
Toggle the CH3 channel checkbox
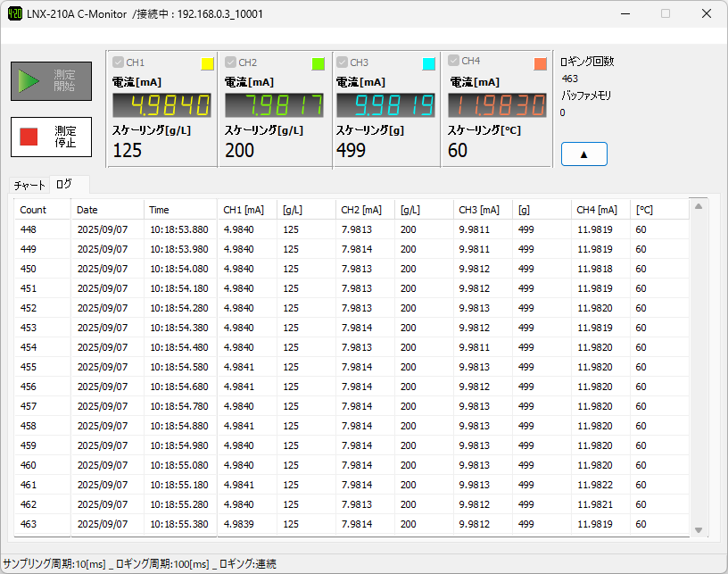(x=342, y=62)
